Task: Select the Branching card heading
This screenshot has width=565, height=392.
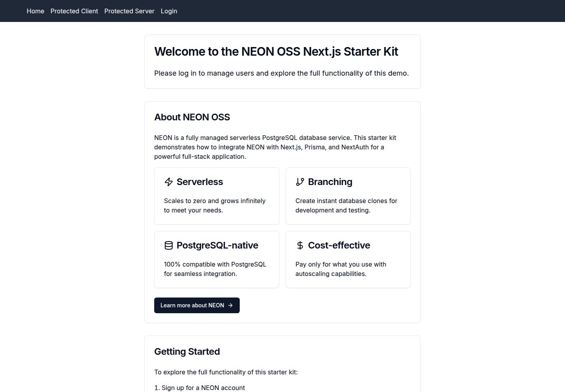Action: click(330, 182)
